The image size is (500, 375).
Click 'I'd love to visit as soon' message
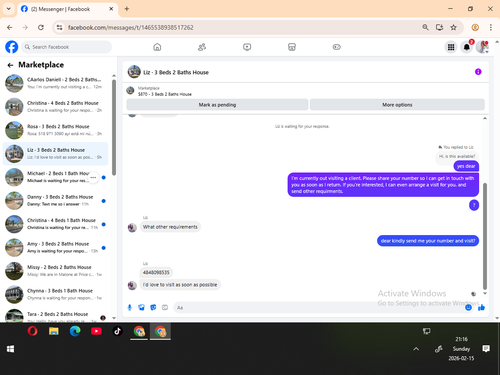(180, 285)
